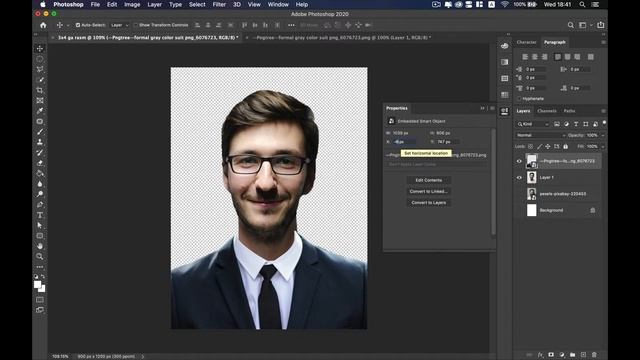Select the Move tool in the toolbar
This screenshot has height=360, width=640.
pyautogui.click(x=40, y=49)
